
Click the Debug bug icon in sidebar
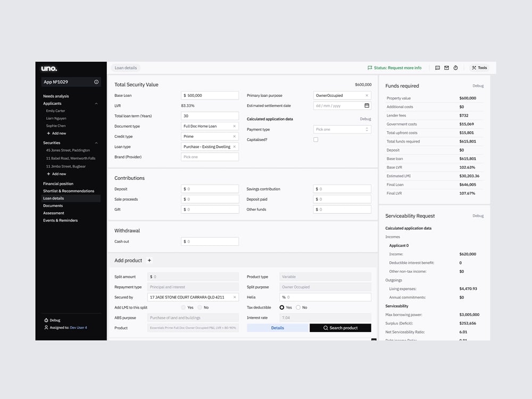pyautogui.click(x=46, y=320)
